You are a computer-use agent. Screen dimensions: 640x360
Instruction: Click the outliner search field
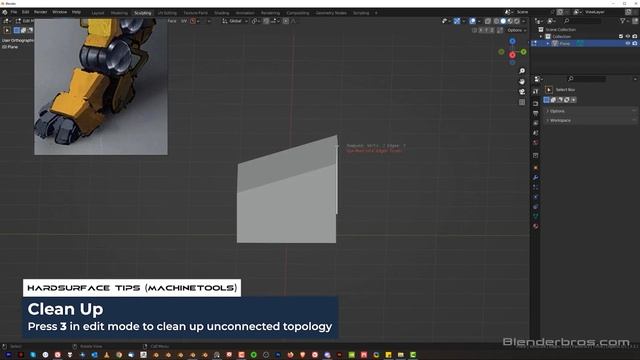pyautogui.click(x=583, y=21)
